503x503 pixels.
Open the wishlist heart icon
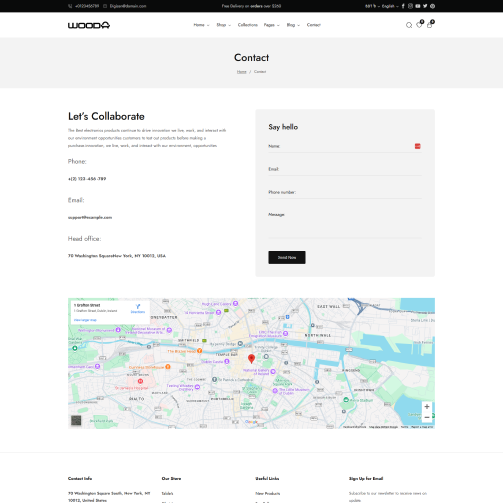tap(419, 25)
